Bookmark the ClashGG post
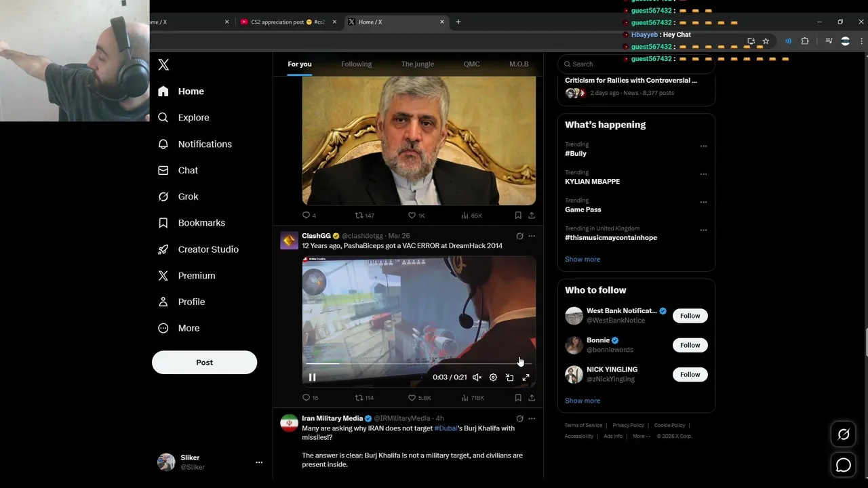Image resolution: width=868 pixels, height=488 pixels. coord(518,398)
